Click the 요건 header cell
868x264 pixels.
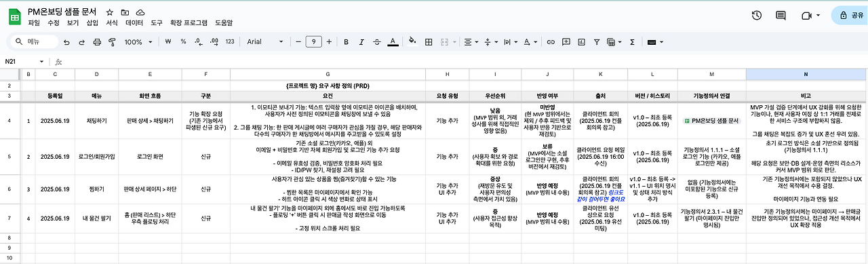tap(328, 96)
